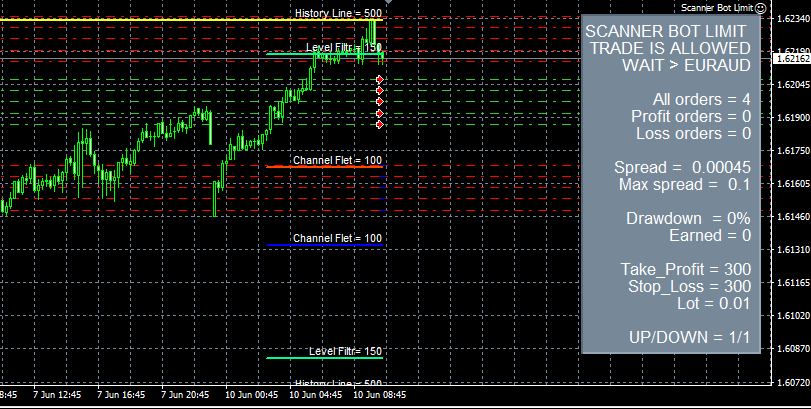
Task: Click the Stop_Loss = 300 line
Action: pos(685,286)
